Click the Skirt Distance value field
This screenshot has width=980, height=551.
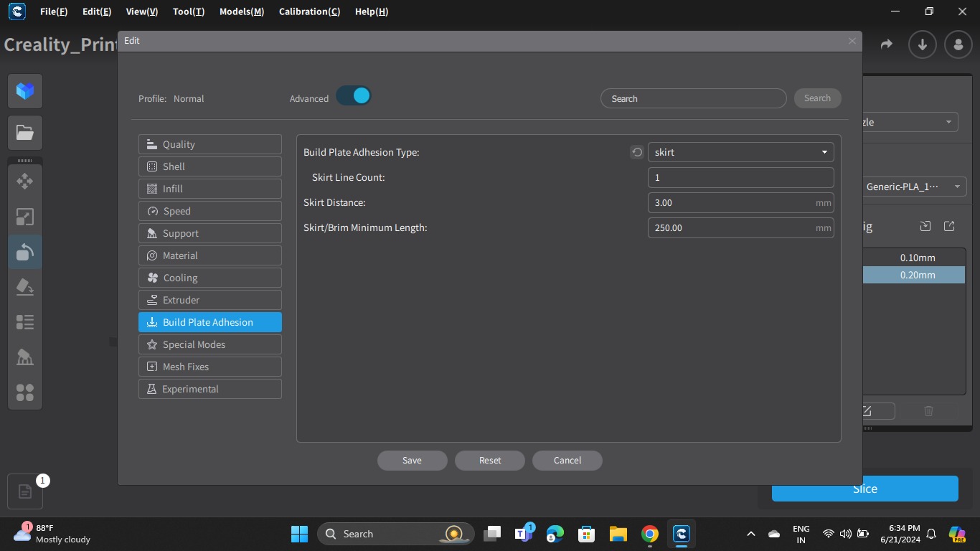[740, 202]
